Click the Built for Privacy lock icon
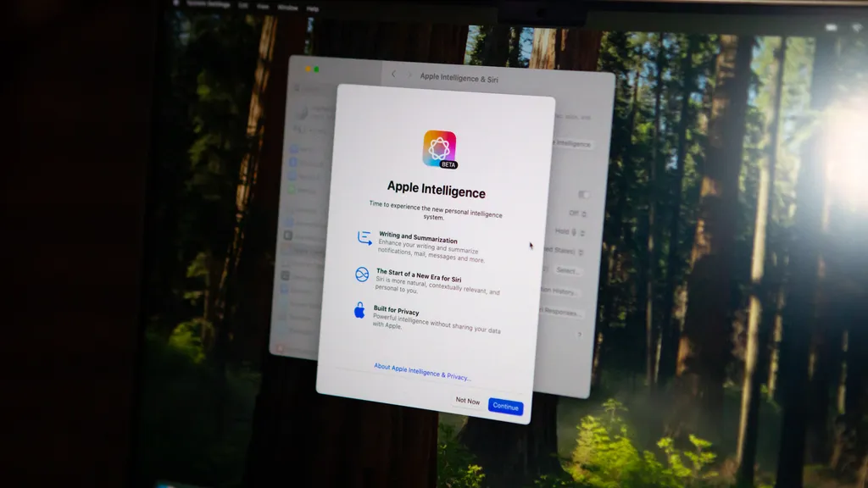The height and width of the screenshot is (488, 868). pos(359,310)
